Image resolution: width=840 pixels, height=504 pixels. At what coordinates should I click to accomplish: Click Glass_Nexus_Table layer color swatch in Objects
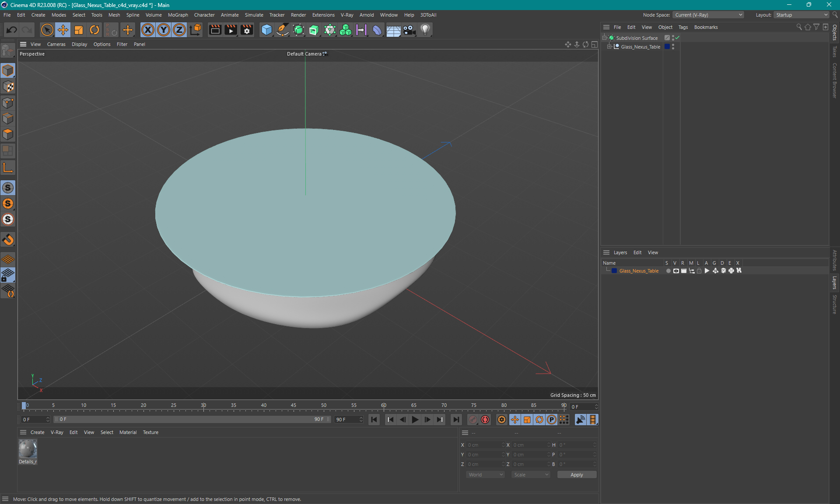[667, 47]
